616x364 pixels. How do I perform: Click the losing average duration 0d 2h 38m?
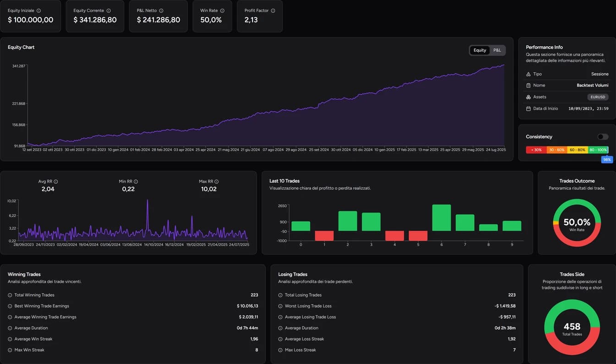(505, 328)
